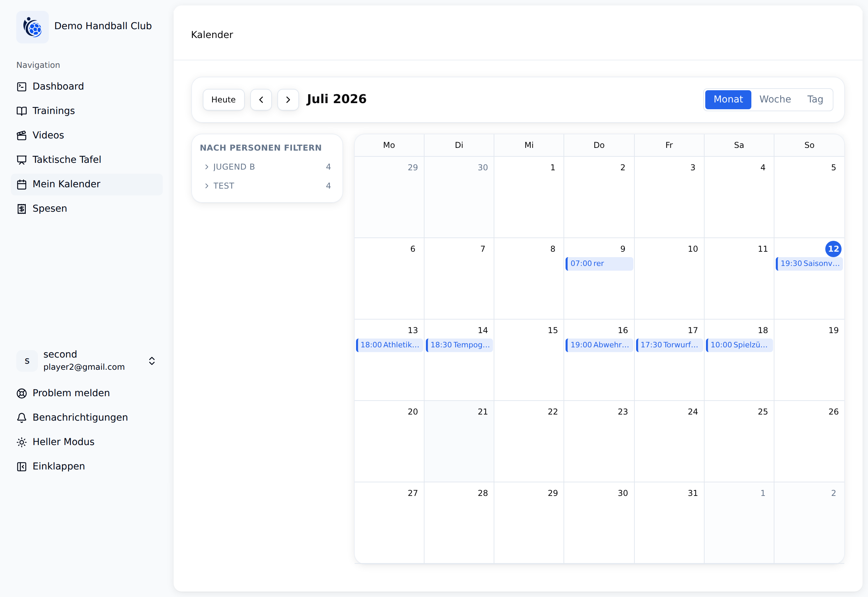
Task: Open the 19:00 Abwehr… event
Action: click(599, 345)
